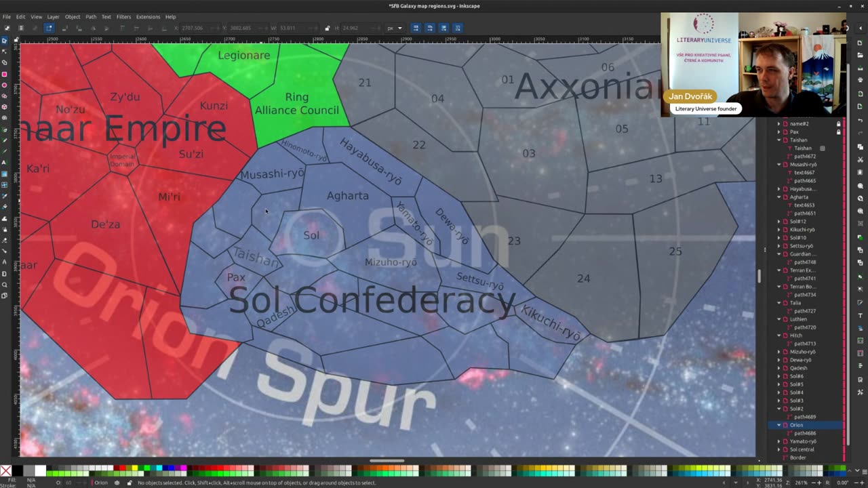
Task: Click the canvas horizontal scrollbar
Action: point(387,461)
